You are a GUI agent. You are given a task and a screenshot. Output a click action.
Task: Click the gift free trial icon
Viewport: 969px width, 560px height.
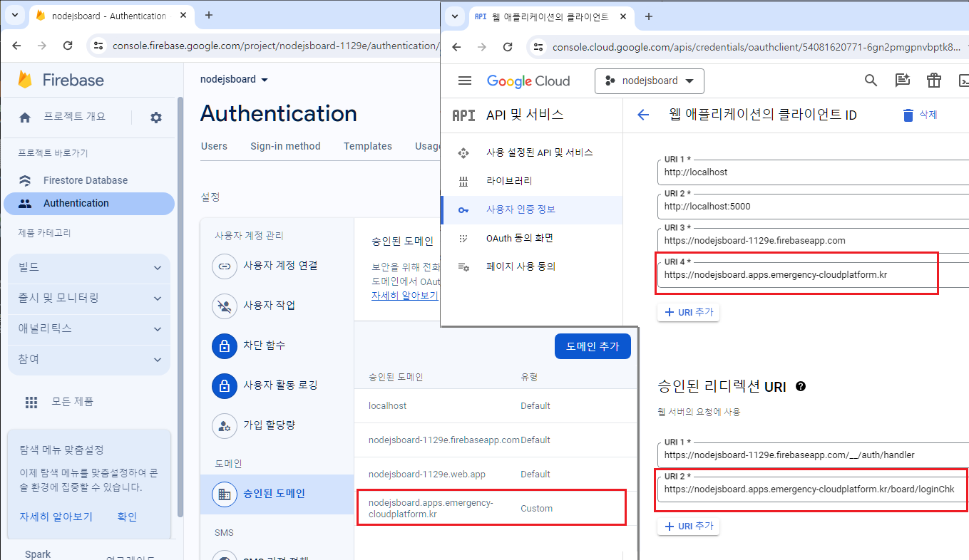(934, 81)
